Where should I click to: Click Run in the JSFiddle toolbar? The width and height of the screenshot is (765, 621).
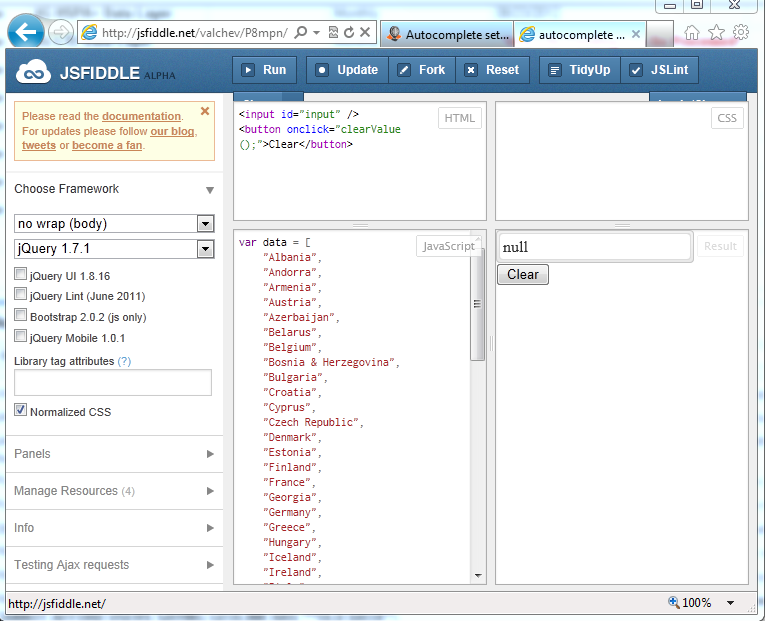264,70
